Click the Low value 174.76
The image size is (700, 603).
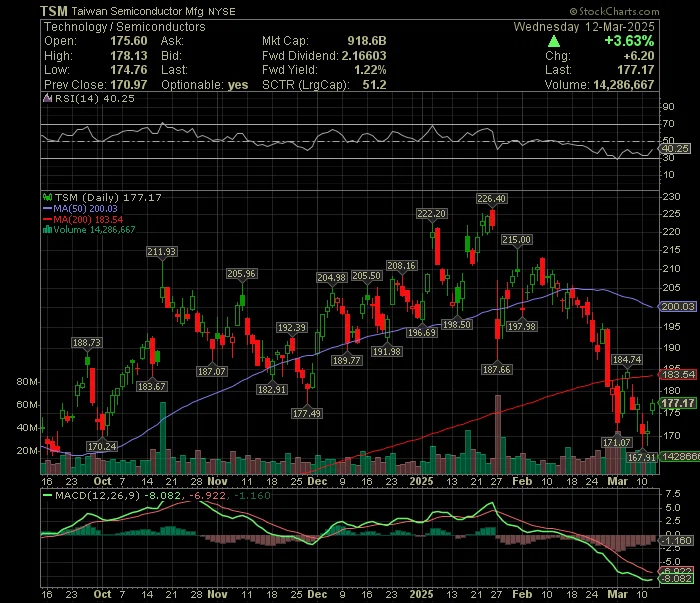(129, 70)
